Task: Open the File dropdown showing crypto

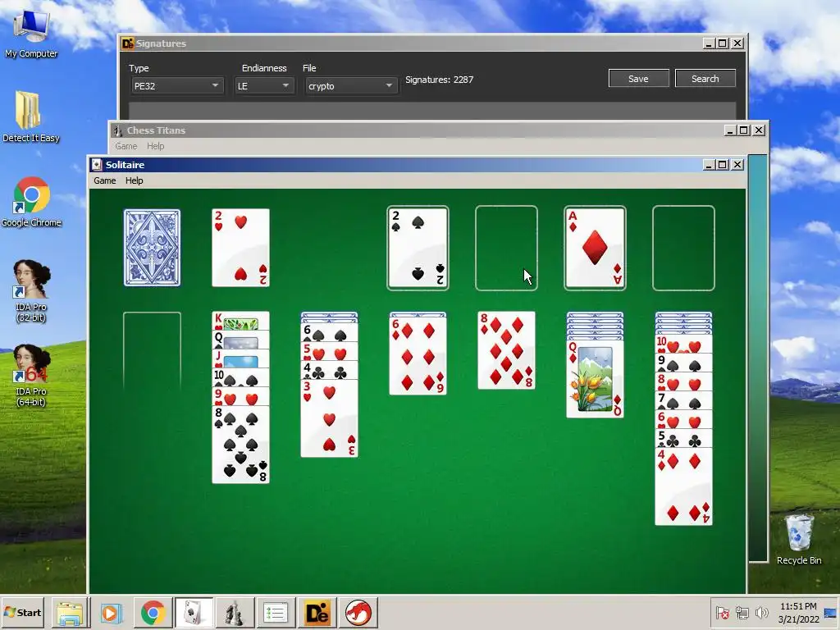Action: coord(351,85)
